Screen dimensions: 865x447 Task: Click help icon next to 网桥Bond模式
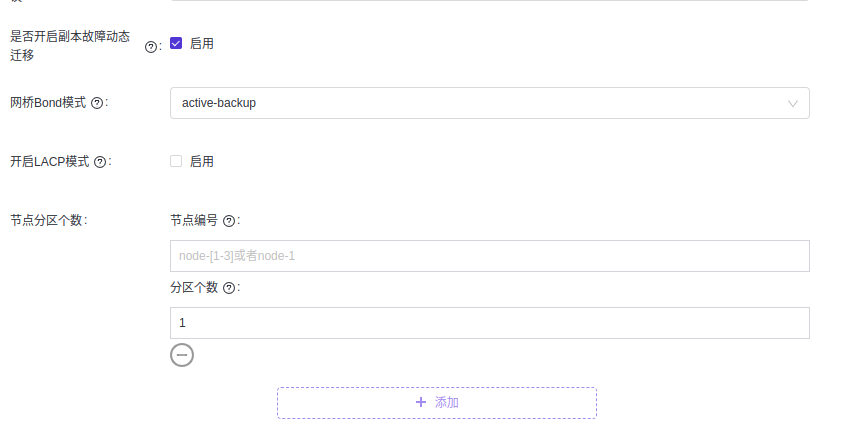(x=97, y=103)
